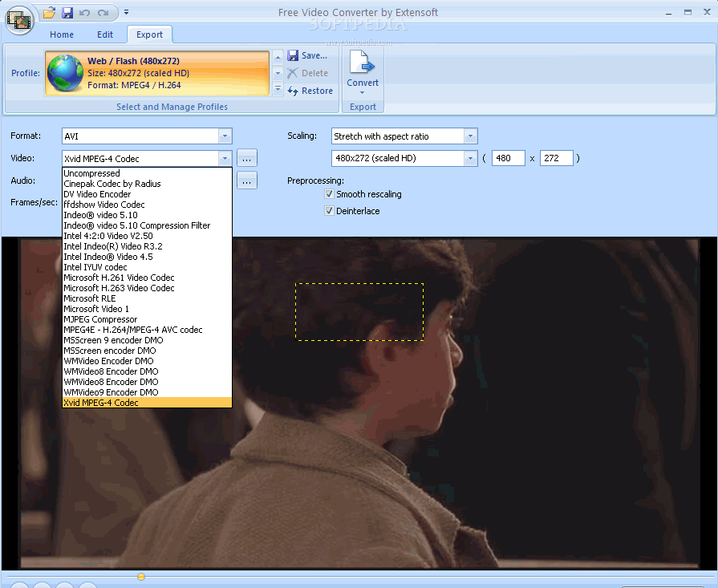Select the Export ribbon tab
The image size is (718, 588).
[149, 34]
